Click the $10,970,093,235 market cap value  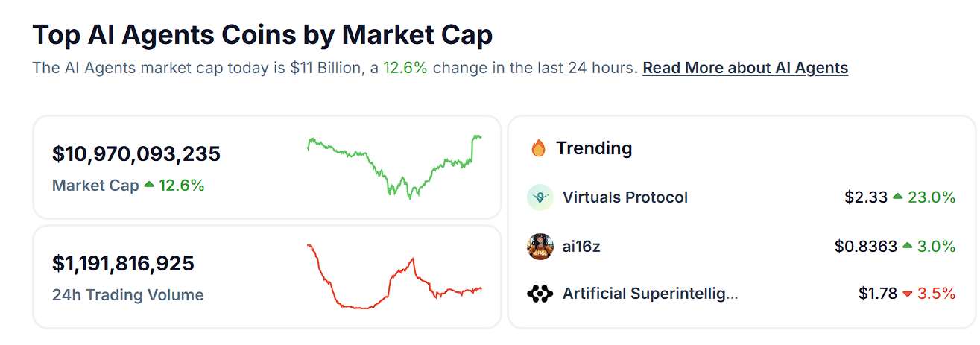coord(136,154)
